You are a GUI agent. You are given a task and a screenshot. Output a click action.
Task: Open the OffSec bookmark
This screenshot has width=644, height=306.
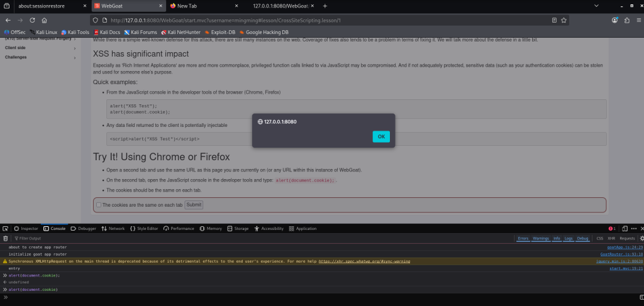coord(15,32)
